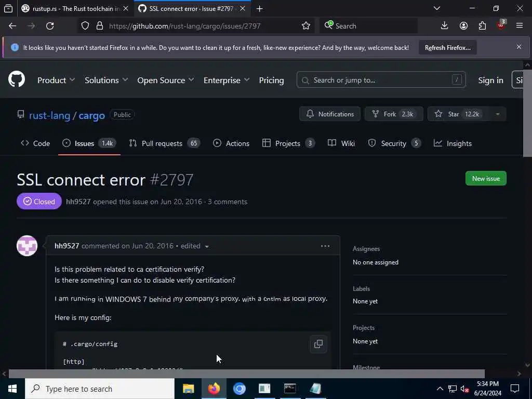Switch to the Issues tab
Image resolution: width=532 pixels, height=399 pixels.
(89, 143)
